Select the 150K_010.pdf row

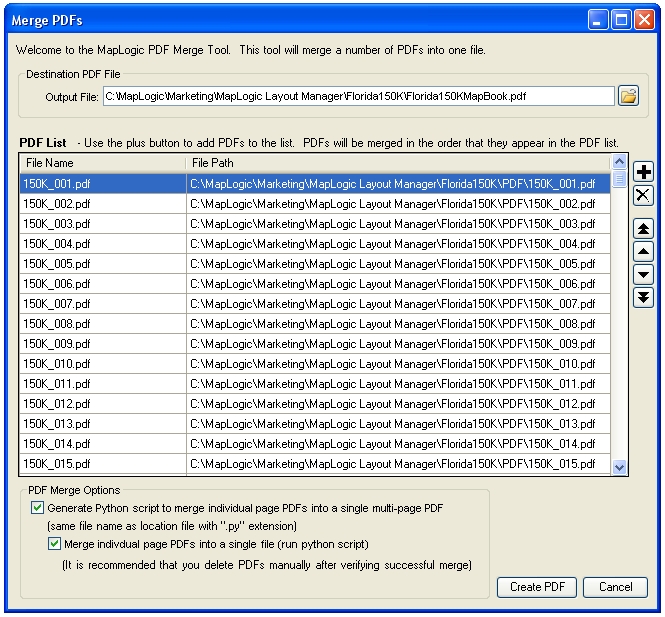point(315,364)
